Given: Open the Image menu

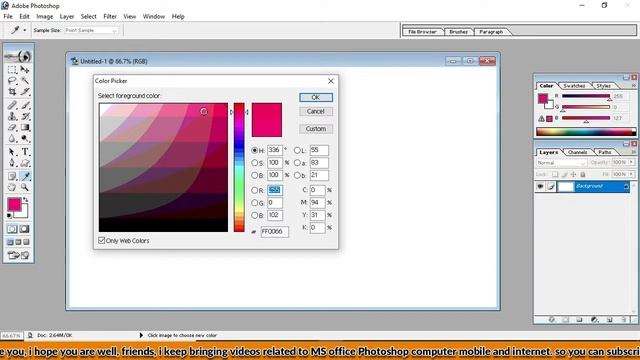Looking at the screenshot, I should [44, 16].
